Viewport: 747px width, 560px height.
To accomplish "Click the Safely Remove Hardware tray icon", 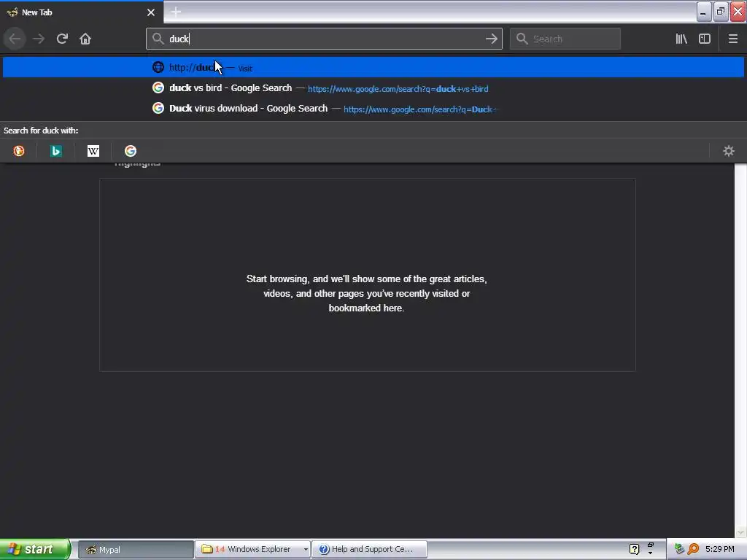I will tap(679, 549).
